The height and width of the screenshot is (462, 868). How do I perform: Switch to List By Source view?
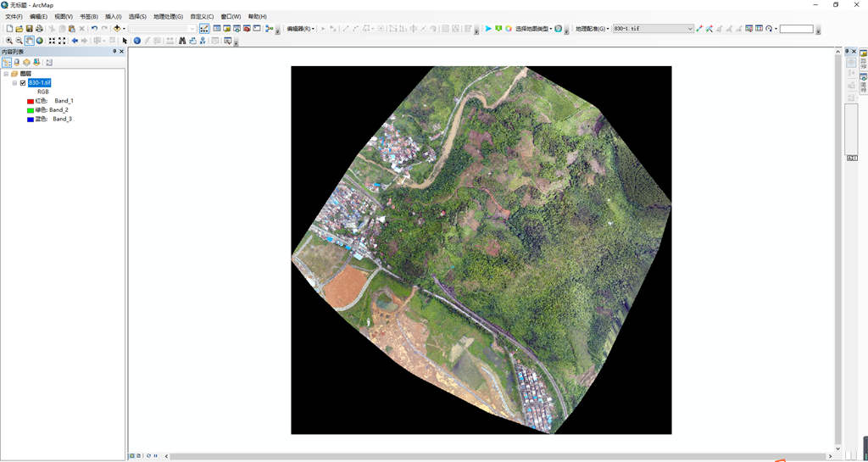pos(17,62)
